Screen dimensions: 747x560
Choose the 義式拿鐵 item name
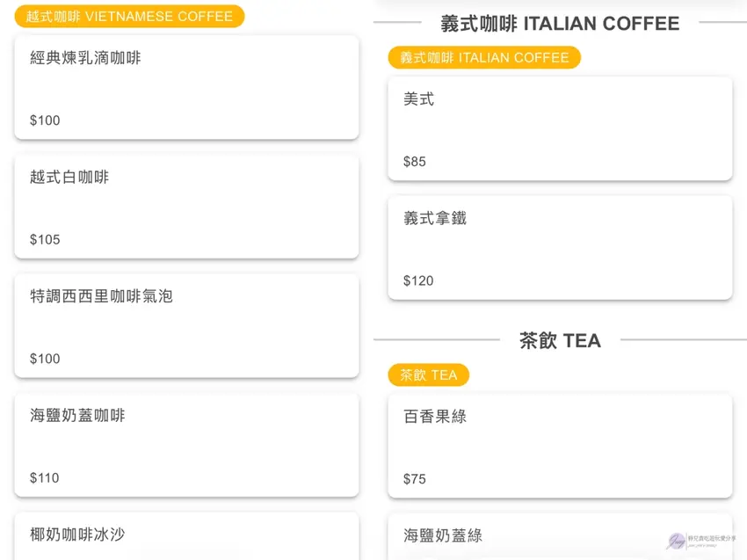tap(435, 218)
